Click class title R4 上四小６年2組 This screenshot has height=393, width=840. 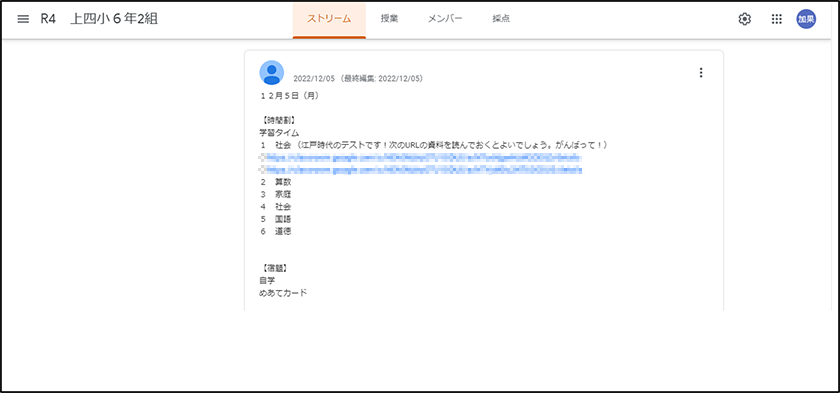click(99, 19)
